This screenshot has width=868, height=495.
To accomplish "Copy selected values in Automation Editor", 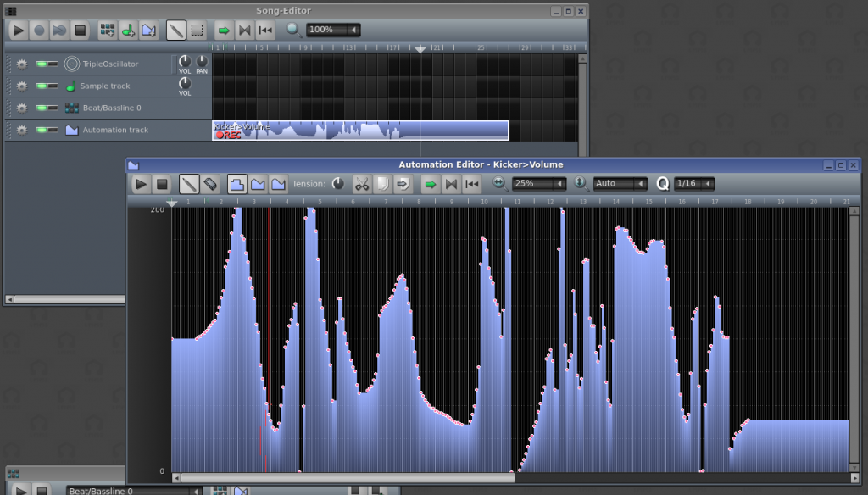I will 382,184.
